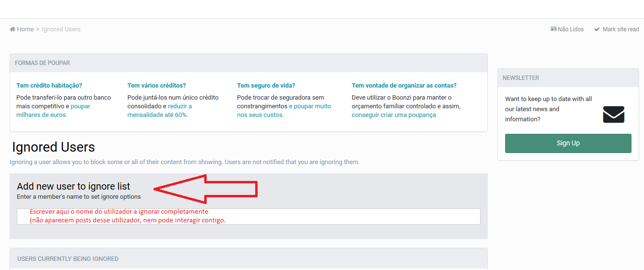Click the breadcrumb chevron after Home
This screenshot has width=644, height=270.
coord(37,29)
